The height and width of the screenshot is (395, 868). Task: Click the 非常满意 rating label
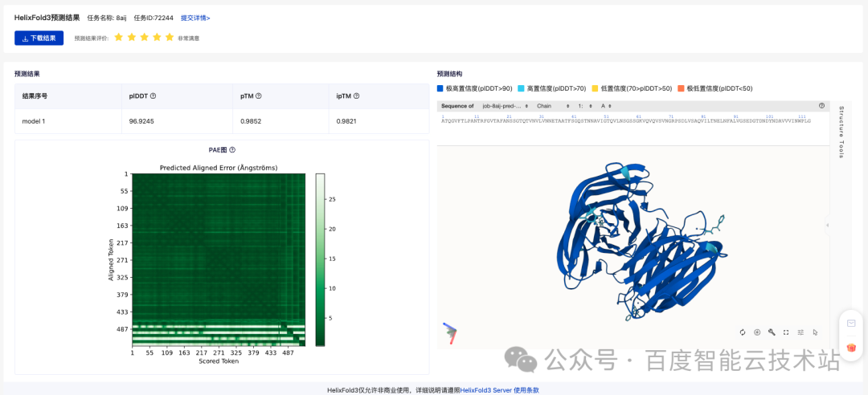(x=188, y=39)
